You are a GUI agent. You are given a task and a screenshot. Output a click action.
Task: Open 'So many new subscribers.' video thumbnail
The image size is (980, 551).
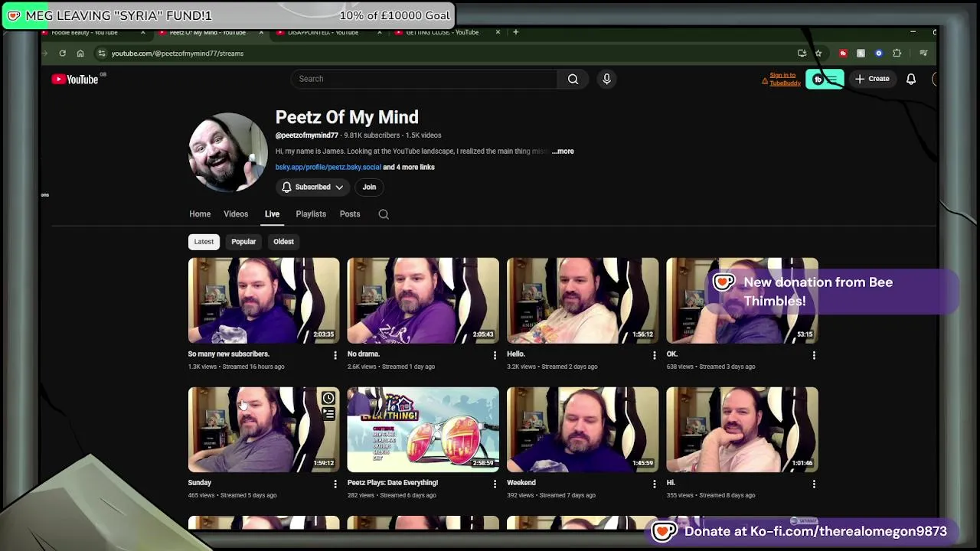click(263, 300)
